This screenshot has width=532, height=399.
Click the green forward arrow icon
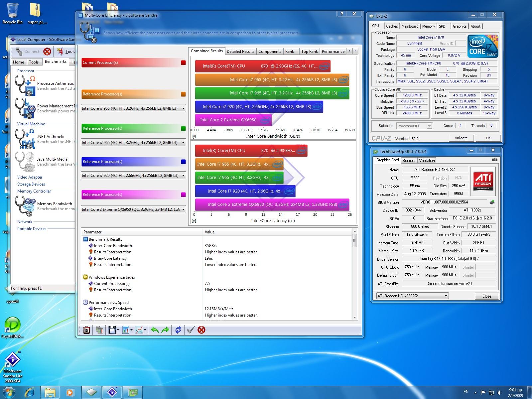[165, 330]
